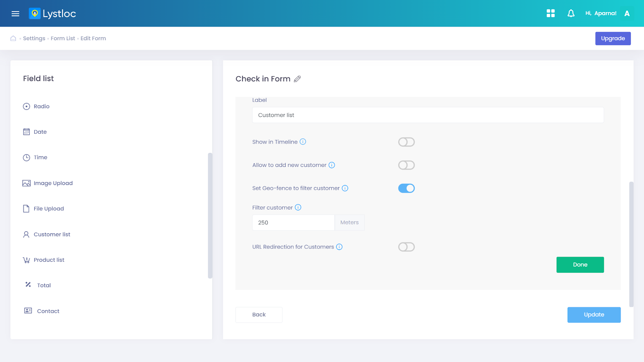Open the apps grid icon

click(551, 13)
